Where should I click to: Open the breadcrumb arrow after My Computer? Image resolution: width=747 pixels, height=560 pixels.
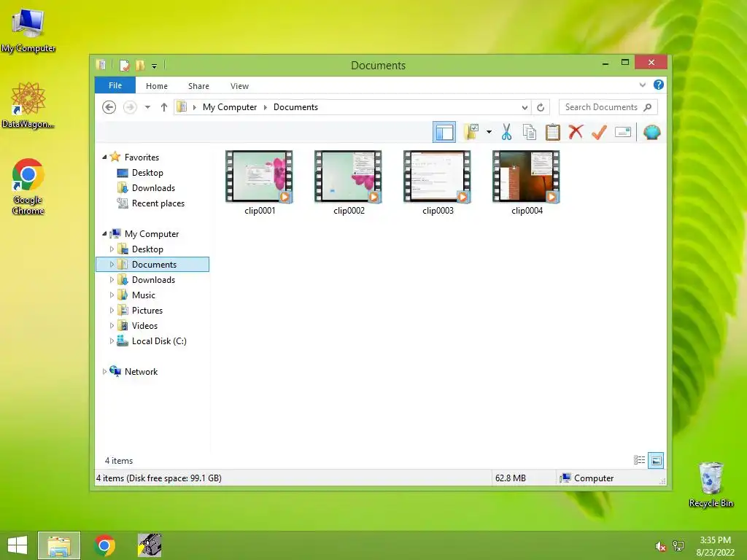(266, 108)
